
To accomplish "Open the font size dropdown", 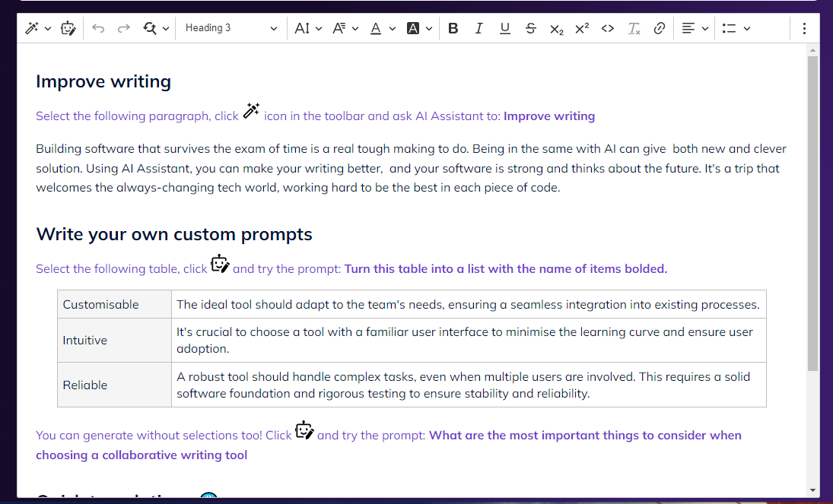I will 308,28.
